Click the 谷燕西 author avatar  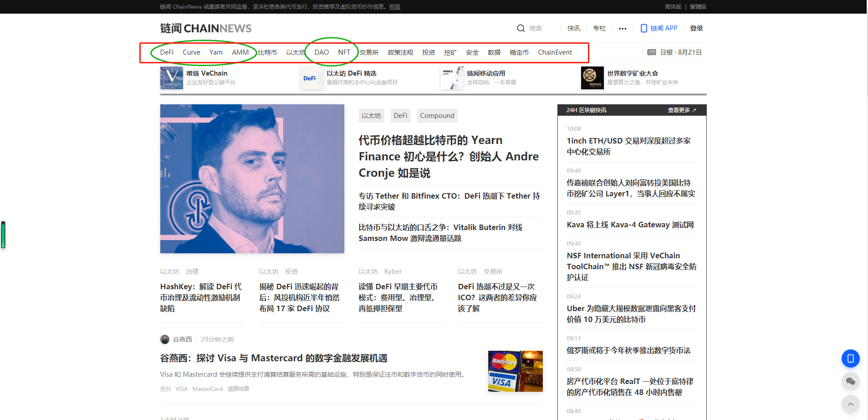[165, 339]
